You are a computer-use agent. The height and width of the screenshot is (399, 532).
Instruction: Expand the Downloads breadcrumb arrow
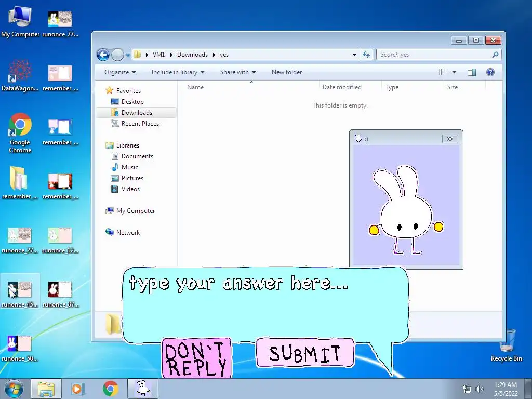[x=214, y=55]
